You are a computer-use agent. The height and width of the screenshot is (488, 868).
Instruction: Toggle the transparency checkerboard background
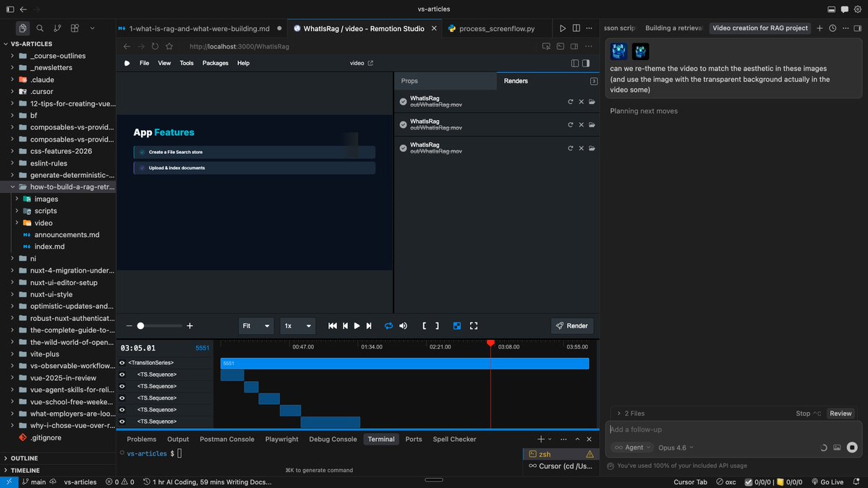click(x=457, y=326)
